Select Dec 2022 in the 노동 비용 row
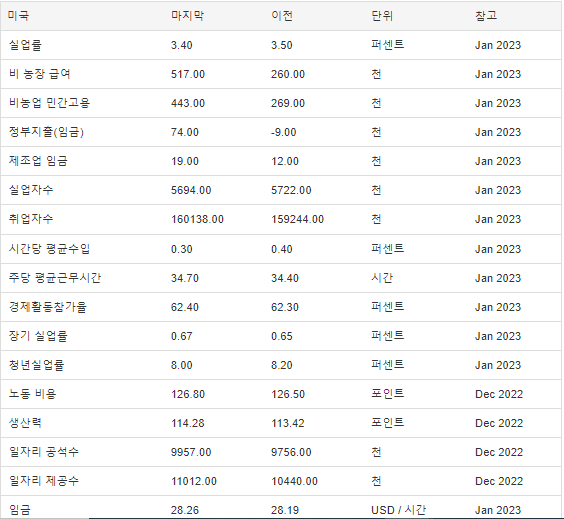Screen dimensions: 564x519 point(499,394)
